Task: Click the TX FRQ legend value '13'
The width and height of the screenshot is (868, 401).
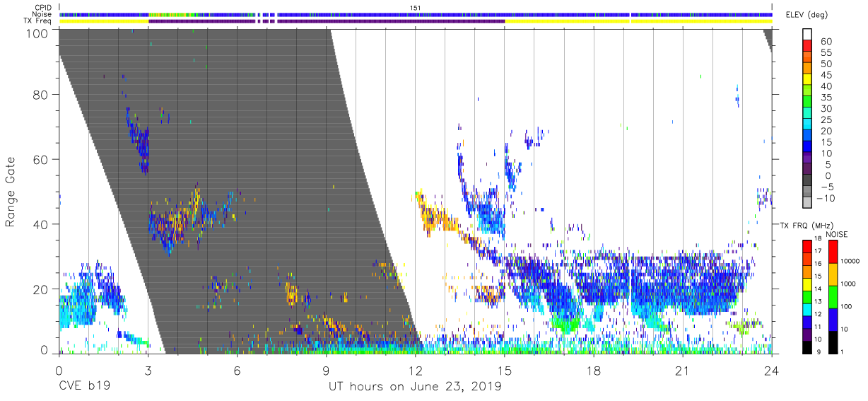Action: point(817,302)
